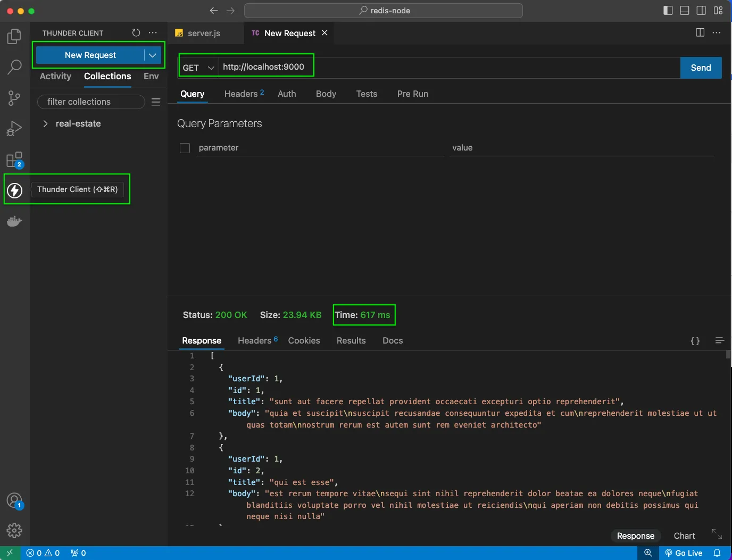Viewport: 732px width, 560px height.
Task: Select the Tests request tab
Action: [x=367, y=94]
